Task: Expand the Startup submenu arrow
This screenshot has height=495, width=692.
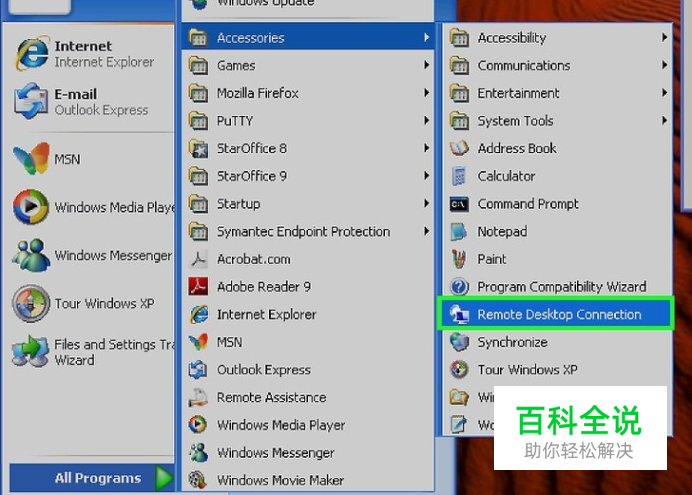Action: (x=426, y=203)
